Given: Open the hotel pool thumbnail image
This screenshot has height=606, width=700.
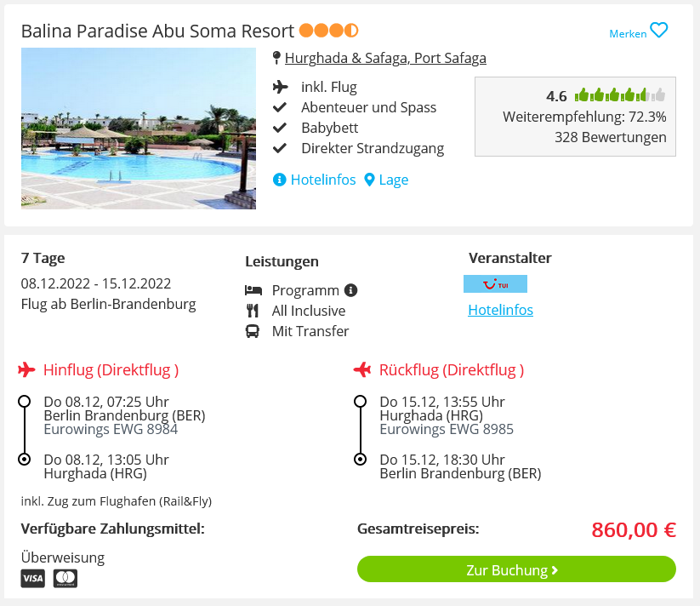Looking at the screenshot, I should [x=139, y=129].
